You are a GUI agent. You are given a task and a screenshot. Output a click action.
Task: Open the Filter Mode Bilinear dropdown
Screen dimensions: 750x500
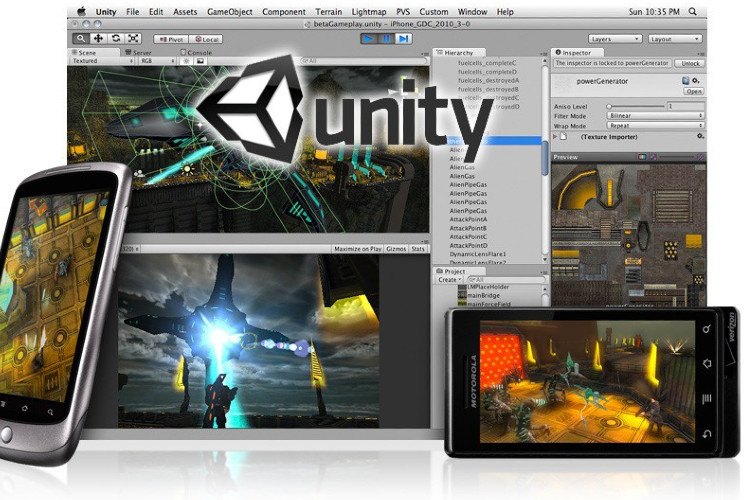coord(655,116)
